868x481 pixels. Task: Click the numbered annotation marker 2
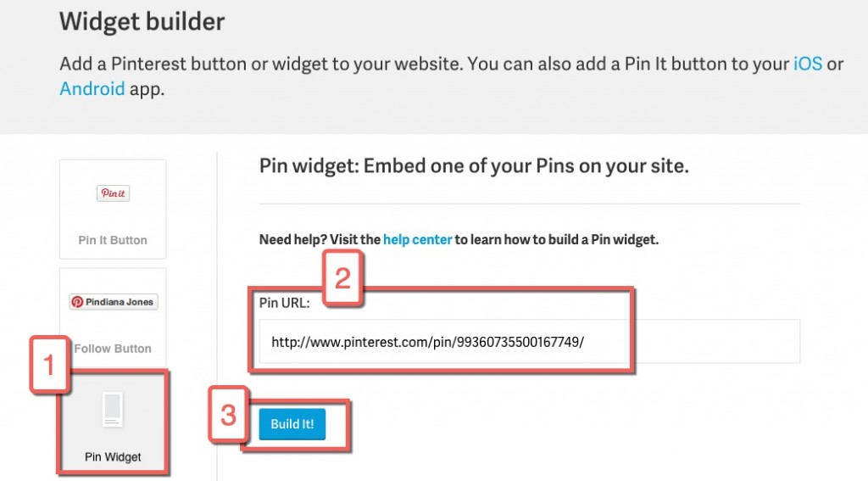tap(342, 279)
